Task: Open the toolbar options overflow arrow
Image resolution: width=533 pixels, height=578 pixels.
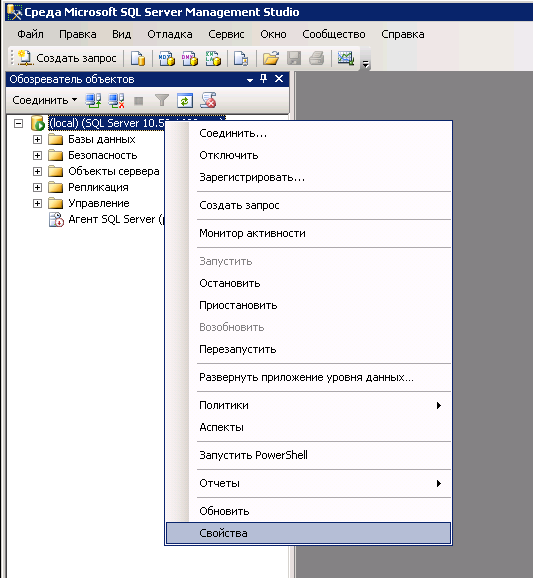Action: pyautogui.click(x=365, y=64)
